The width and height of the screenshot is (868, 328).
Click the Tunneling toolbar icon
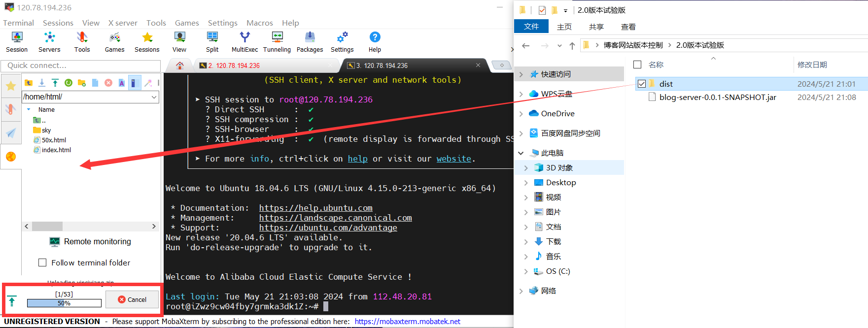(x=277, y=42)
